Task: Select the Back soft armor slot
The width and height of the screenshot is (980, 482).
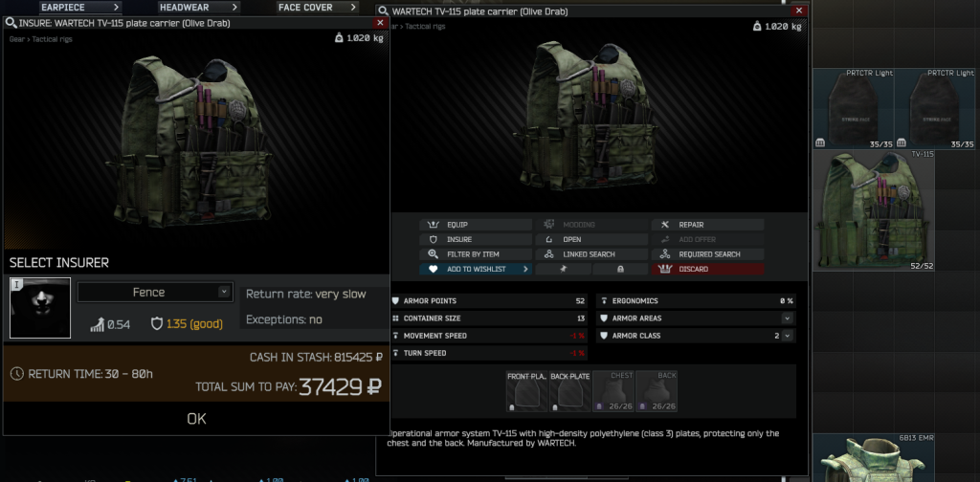Action: click(657, 391)
